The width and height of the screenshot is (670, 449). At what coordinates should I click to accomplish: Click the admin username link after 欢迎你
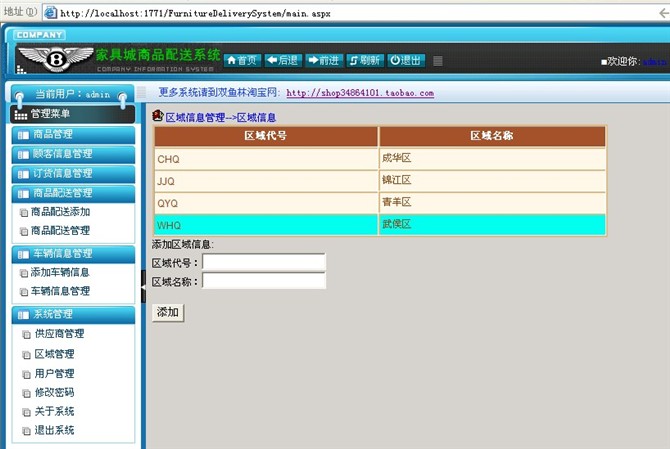pyautogui.click(x=656, y=62)
